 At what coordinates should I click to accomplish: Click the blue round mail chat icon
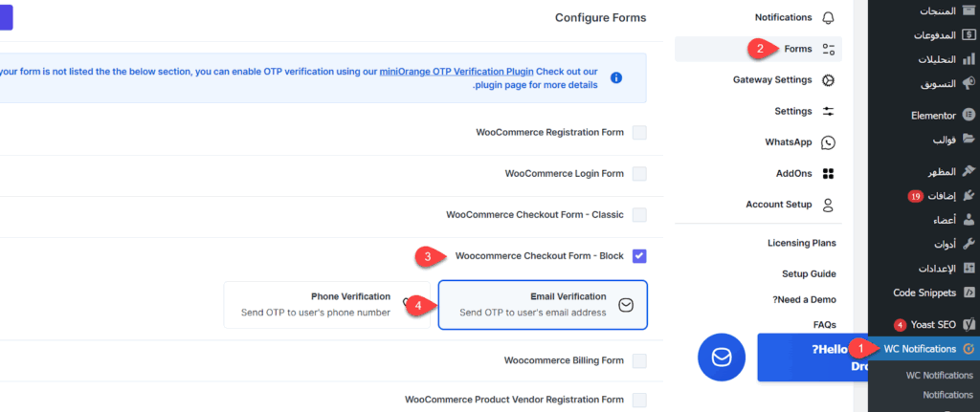pos(722,357)
